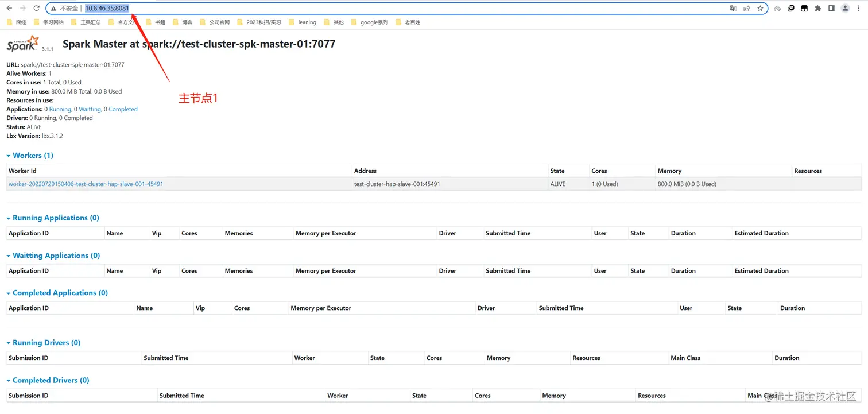Click the Apache Spark logo
Screen dimensions: 868x414
[23, 44]
